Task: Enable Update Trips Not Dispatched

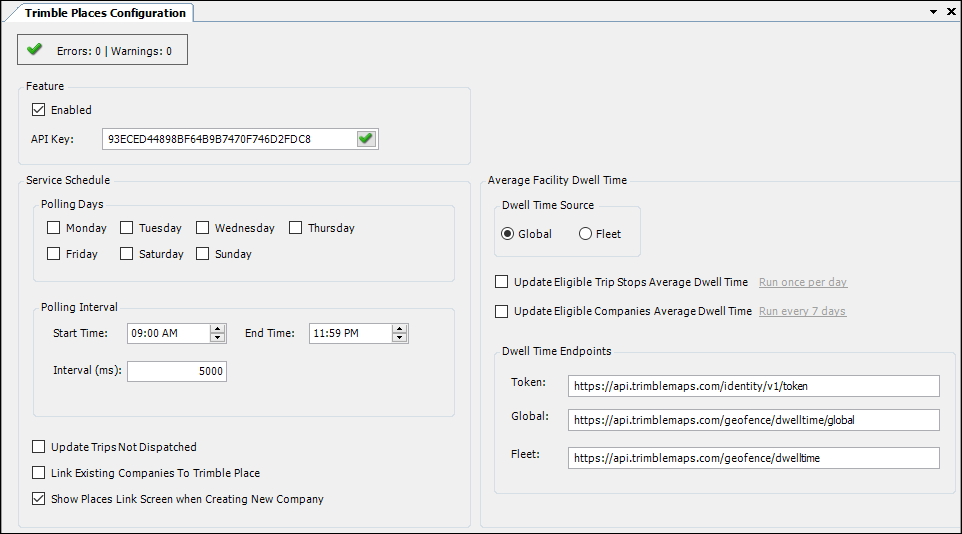Action: click(x=39, y=447)
